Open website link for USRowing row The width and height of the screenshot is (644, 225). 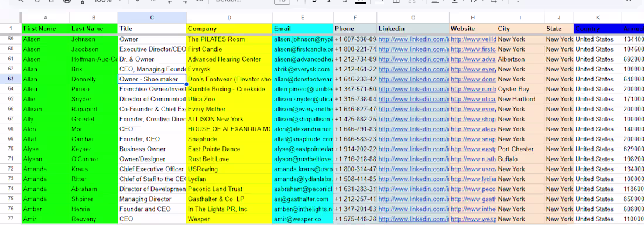click(x=474, y=169)
